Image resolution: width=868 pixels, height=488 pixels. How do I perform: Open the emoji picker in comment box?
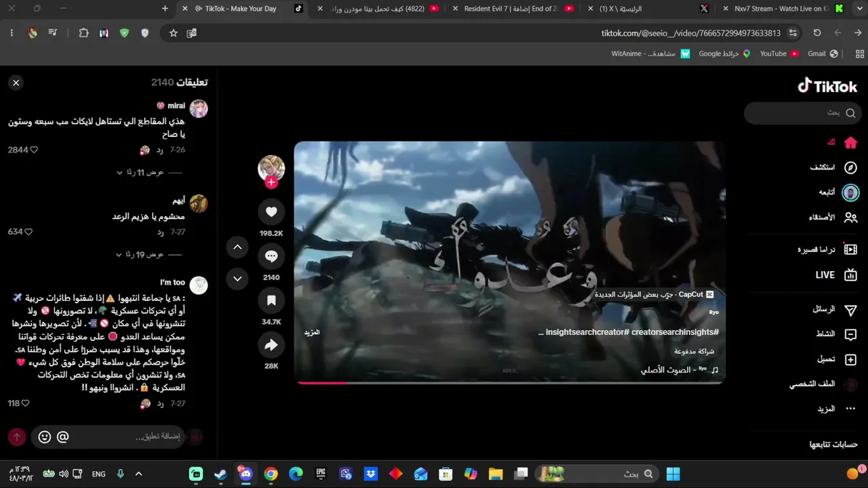[x=45, y=437]
